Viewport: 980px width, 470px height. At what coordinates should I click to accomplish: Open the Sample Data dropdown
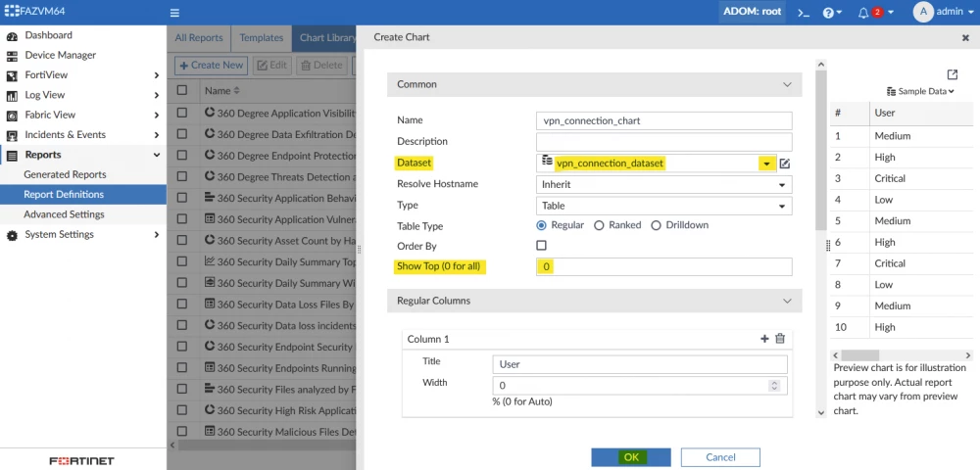pos(920,91)
